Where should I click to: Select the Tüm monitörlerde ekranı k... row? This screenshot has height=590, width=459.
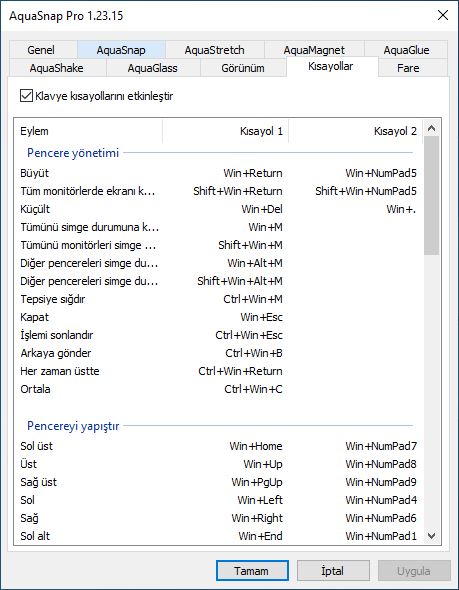pos(218,191)
